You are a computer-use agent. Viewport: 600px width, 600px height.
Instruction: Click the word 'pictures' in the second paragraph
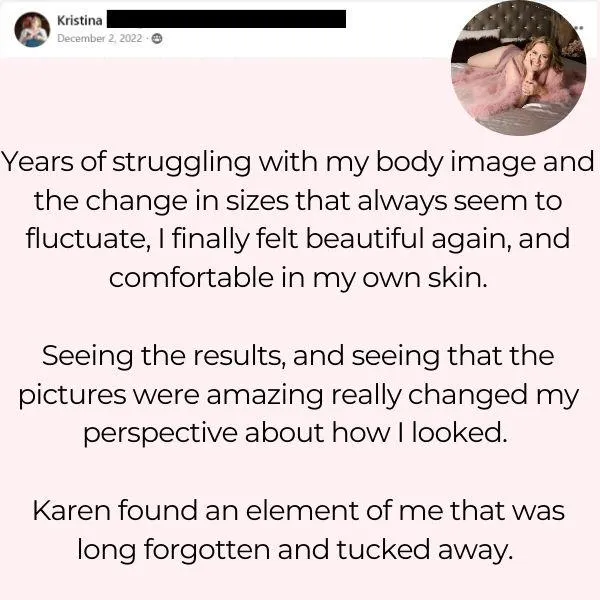point(72,396)
